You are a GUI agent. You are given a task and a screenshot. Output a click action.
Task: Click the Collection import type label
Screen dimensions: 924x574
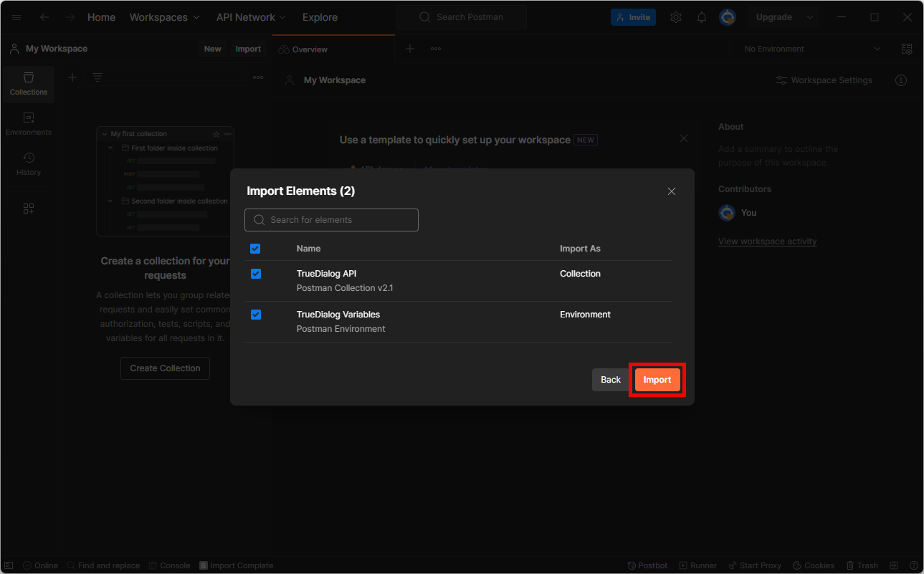(580, 274)
